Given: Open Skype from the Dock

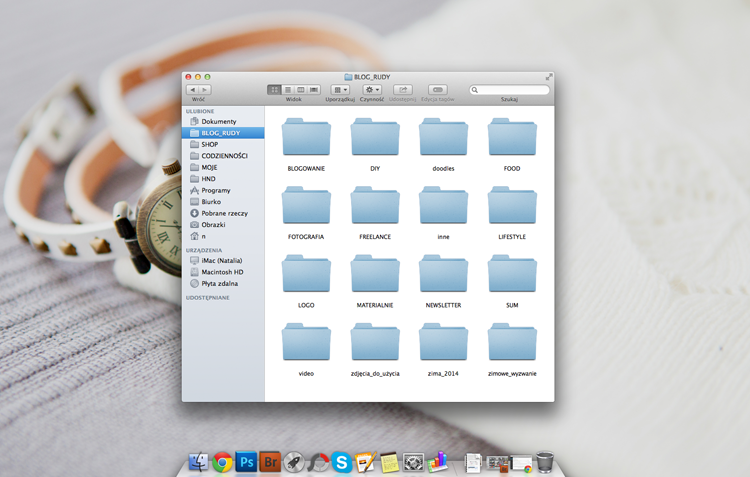Looking at the screenshot, I should point(342,462).
